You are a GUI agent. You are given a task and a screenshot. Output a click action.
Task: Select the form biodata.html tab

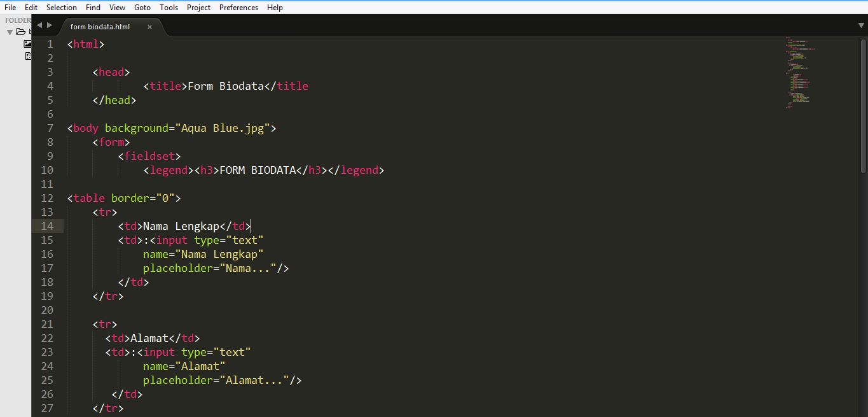tap(100, 27)
